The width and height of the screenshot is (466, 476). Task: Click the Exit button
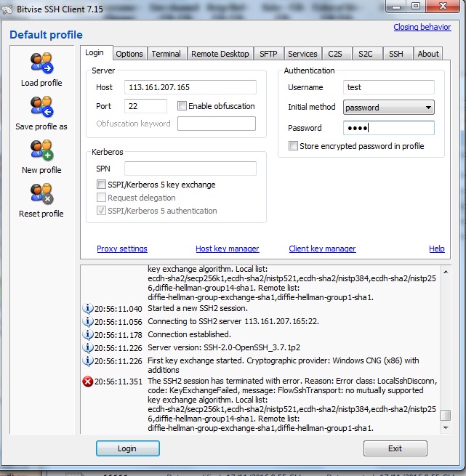pyautogui.click(x=395, y=448)
